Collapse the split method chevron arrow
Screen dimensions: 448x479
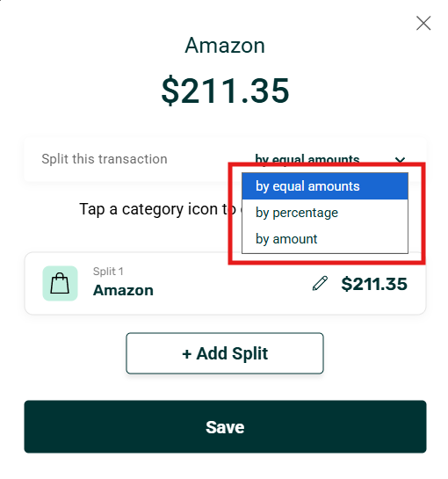pyautogui.click(x=400, y=159)
